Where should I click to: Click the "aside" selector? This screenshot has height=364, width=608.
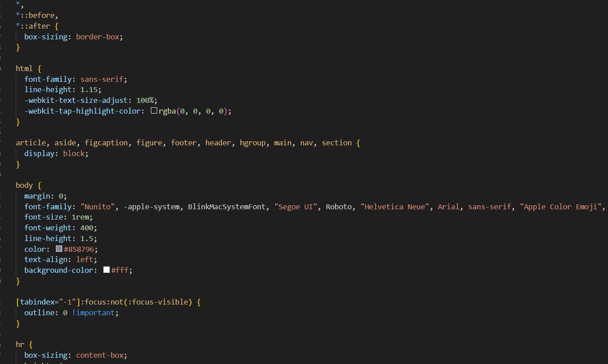pyautogui.click(x=65, y=143)
